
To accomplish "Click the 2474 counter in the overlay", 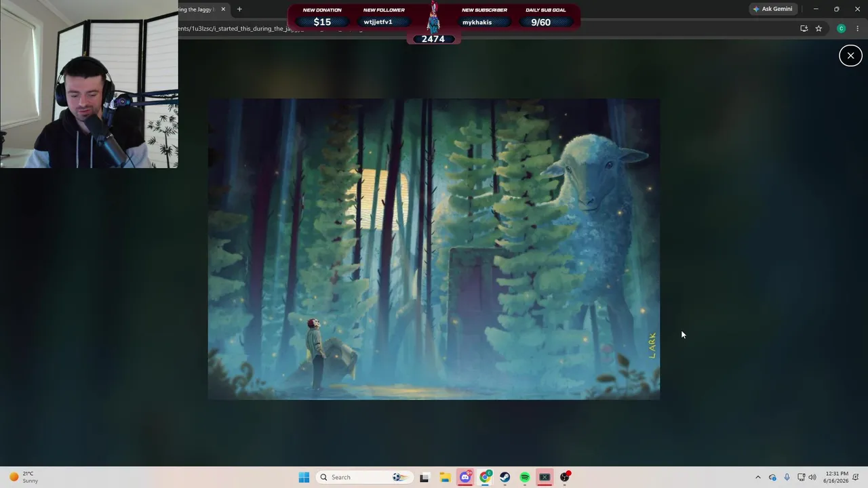I will coord(433,39).
